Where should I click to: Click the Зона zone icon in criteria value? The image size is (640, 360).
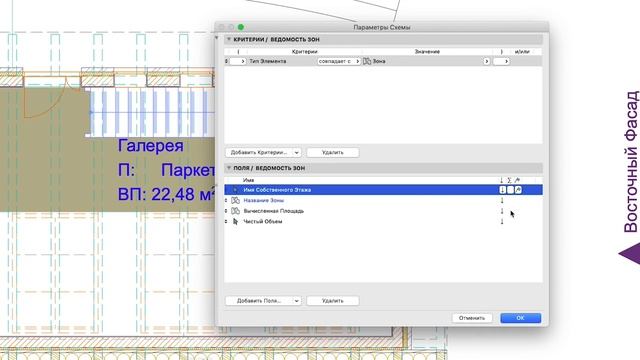pyautogui.click(x=367, y=61)
